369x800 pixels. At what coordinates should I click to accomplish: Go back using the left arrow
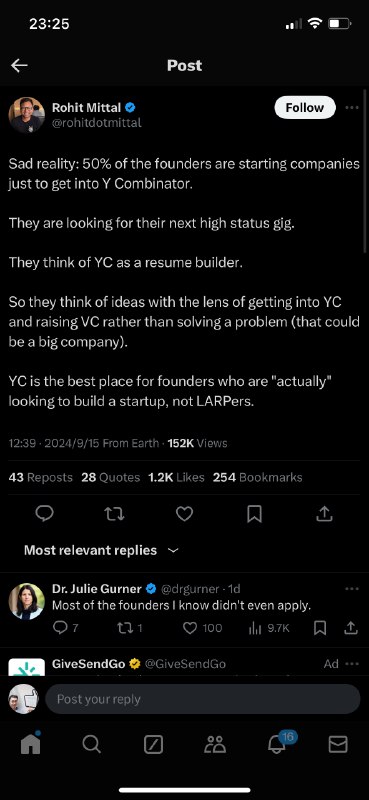point(19,65)
